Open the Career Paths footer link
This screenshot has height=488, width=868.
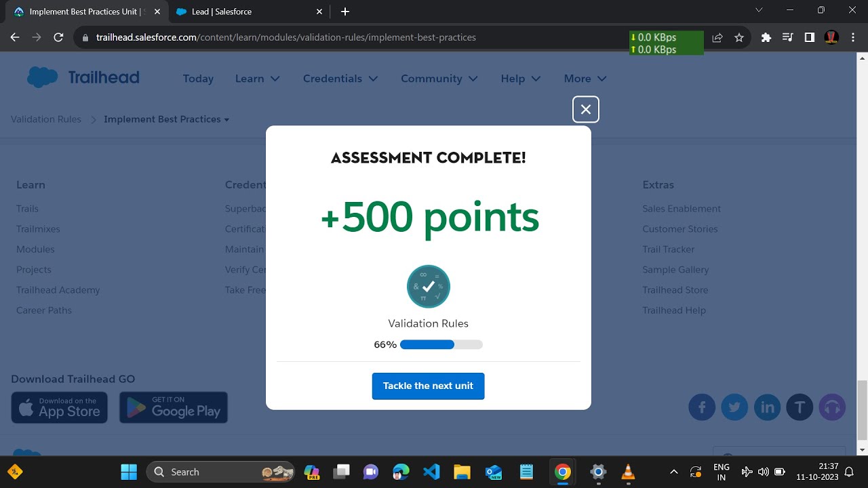[44, 310]
